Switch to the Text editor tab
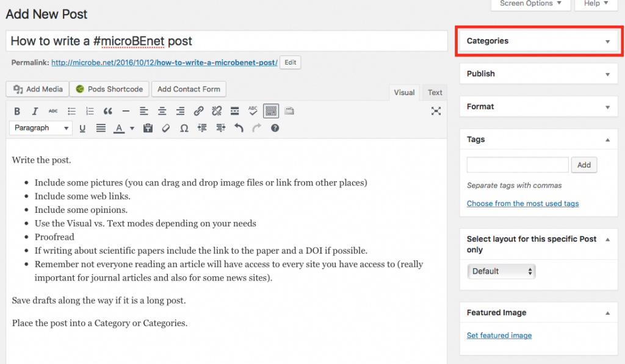The image size is (625, 364). tap(435, 93)
